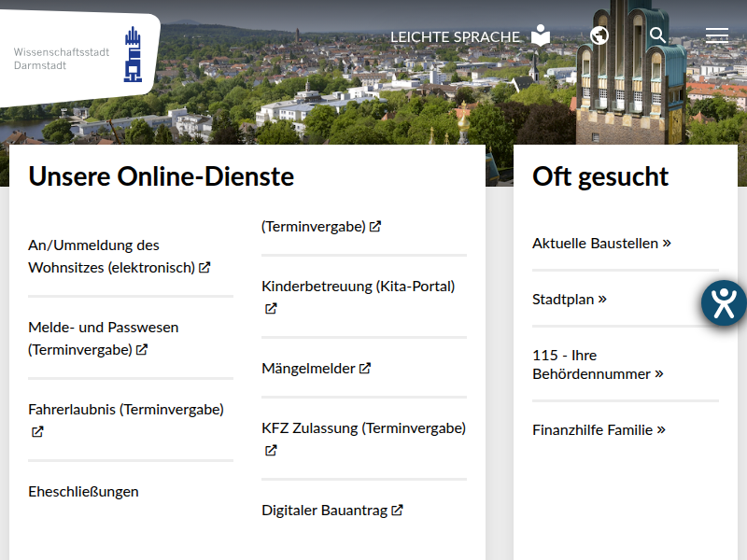This screenshot has height=560, width=747.
Task: Open the Kinderbetreuung Kita-Portal link
Action: [358, 286]
